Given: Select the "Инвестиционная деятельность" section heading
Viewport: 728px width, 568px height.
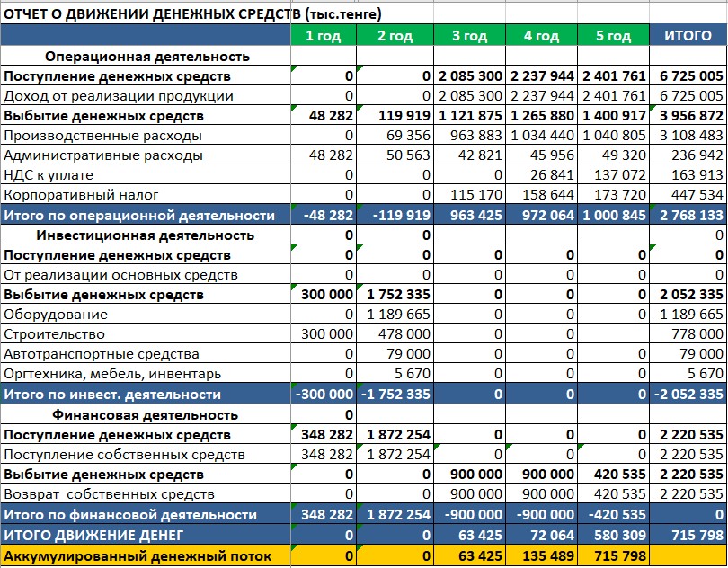Looking at the screenshot, I should coord(146,235).
